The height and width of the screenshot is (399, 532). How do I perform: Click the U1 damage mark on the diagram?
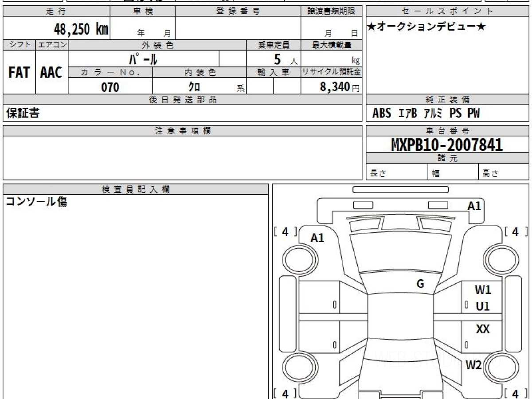(483, 306)
